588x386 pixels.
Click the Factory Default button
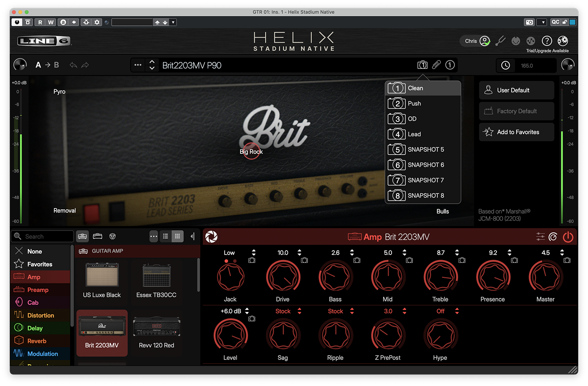517,111
